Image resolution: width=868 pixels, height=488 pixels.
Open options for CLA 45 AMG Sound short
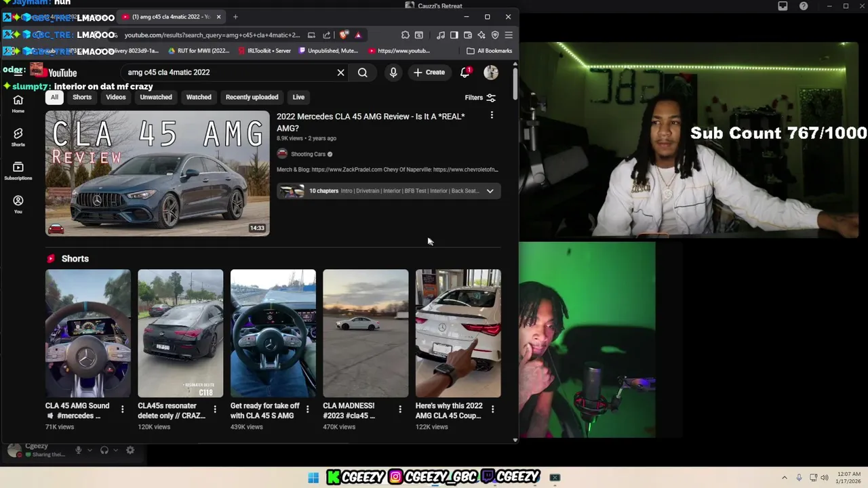pyautogui.click(x=122, y=409)
